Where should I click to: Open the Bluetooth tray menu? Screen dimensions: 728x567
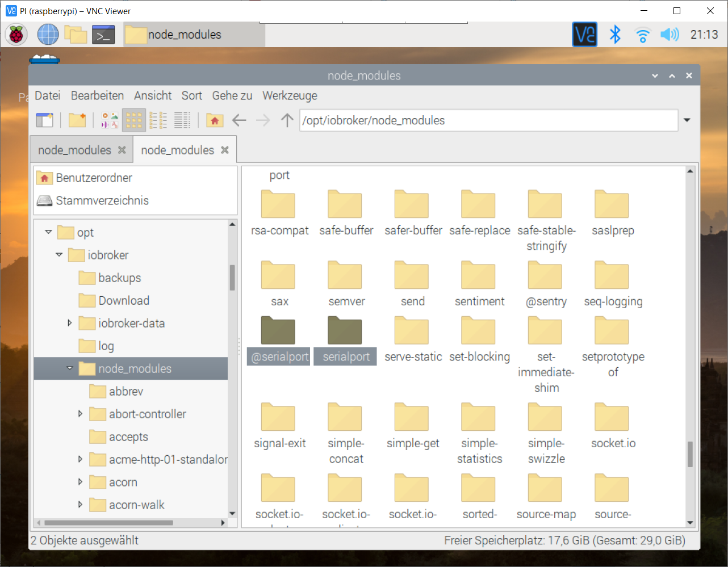615,35
